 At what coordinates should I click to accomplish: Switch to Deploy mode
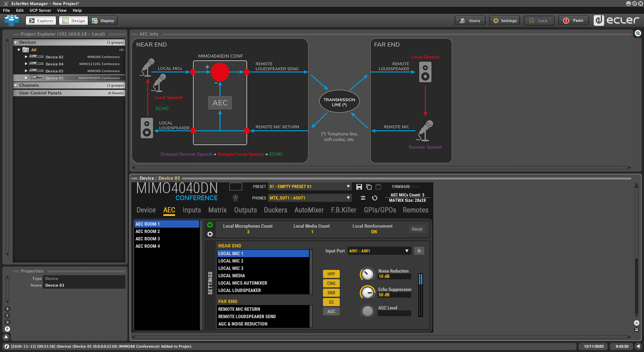(x=103, y=21)
